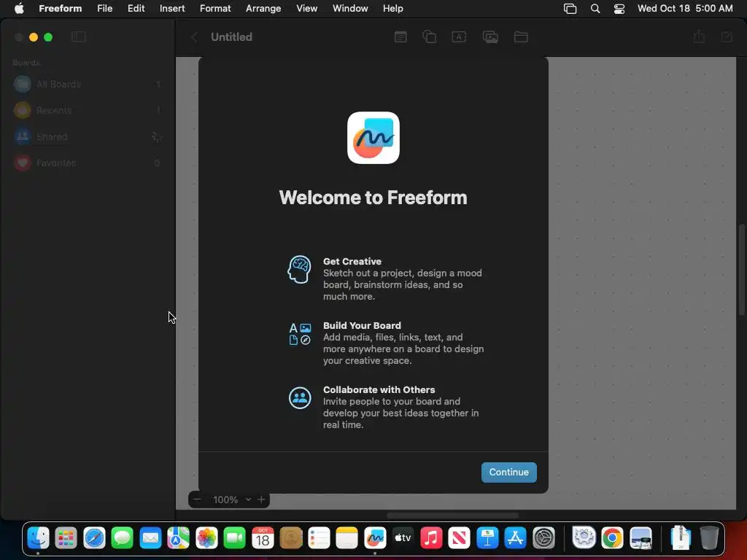Click Freeform icon in the Dock
Image resolution: width=747 pixels, height=560 pixels.
point(375,538)
